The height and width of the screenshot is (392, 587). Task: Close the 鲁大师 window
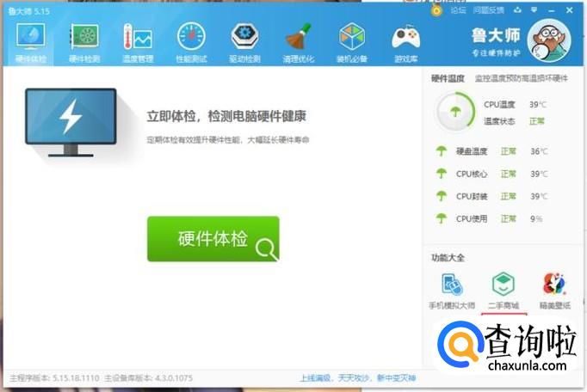point(570,10)
